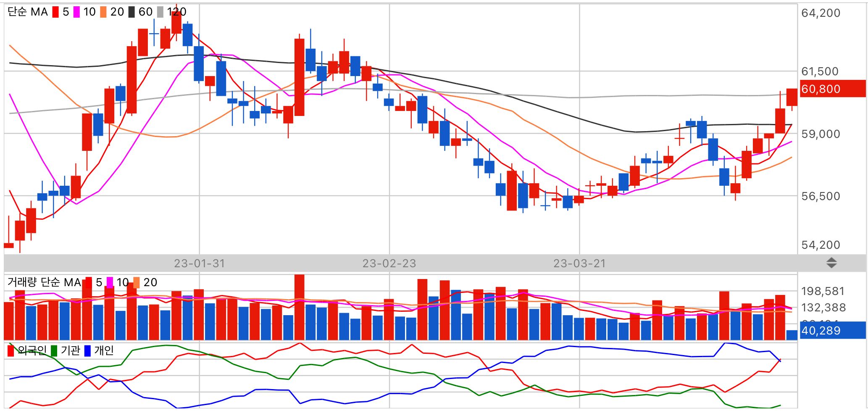Click the 59,000 price axis label
The width and height of the screenshot is (868, 416).
point(821,134)
